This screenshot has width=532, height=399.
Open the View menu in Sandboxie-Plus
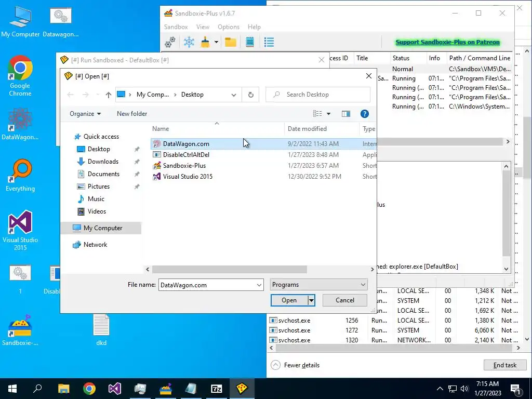pyautogui.click(x=203, y=27)
